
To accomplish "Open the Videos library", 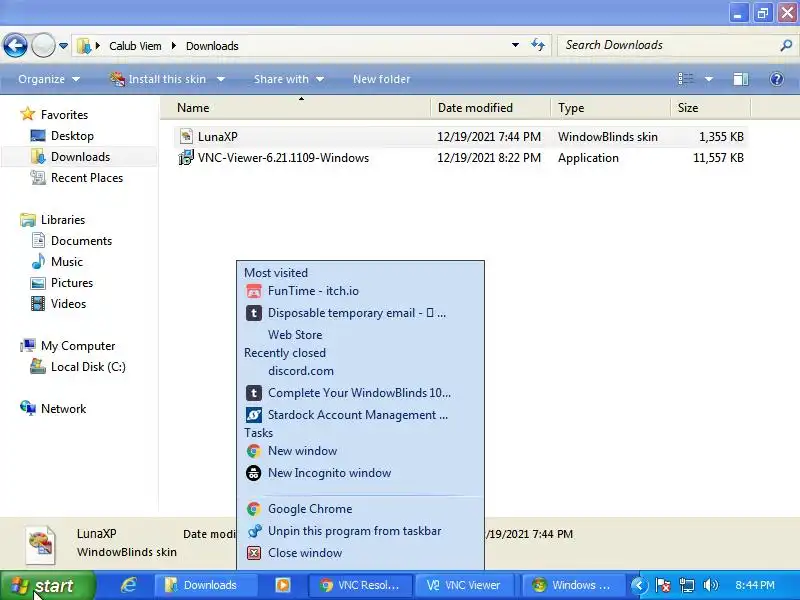I will 68,303.
